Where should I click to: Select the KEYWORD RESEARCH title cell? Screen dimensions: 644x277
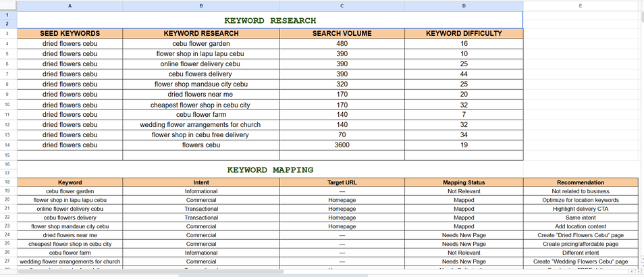point(270,20)
